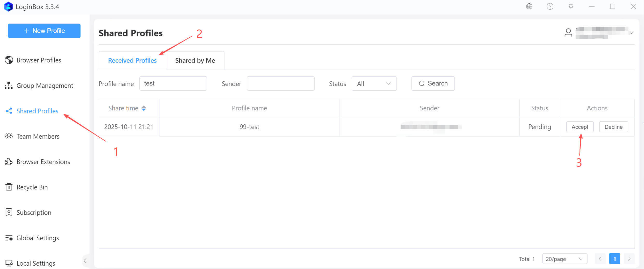Open Team Members in the sidebar
The image size is (644, 269).
[x=38, y=136]
